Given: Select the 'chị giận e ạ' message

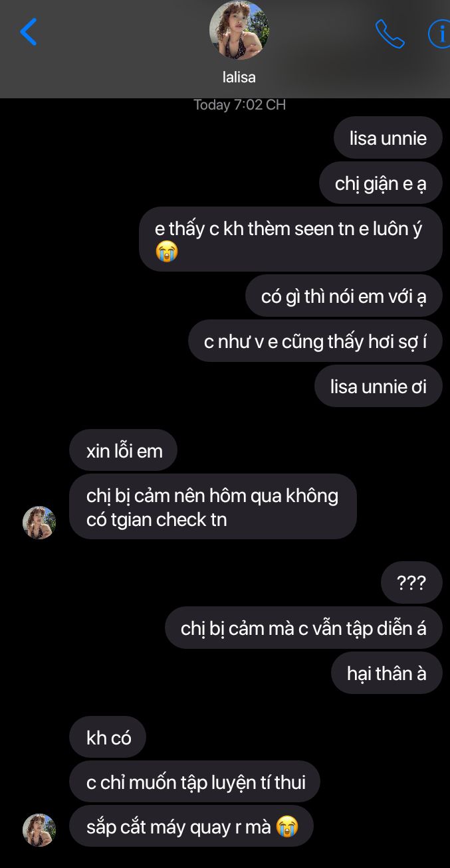Looking at the screenshot, I should click(x=380, y=183).
